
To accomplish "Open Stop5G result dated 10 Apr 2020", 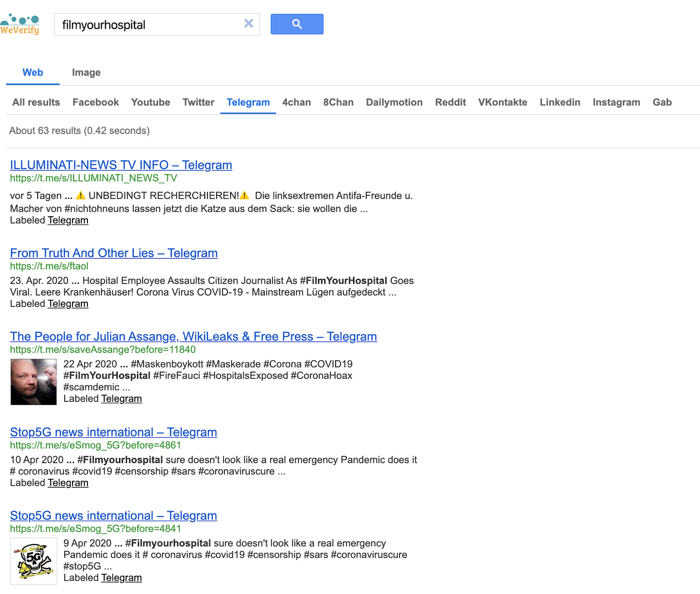I will click(x=113, y=432).
